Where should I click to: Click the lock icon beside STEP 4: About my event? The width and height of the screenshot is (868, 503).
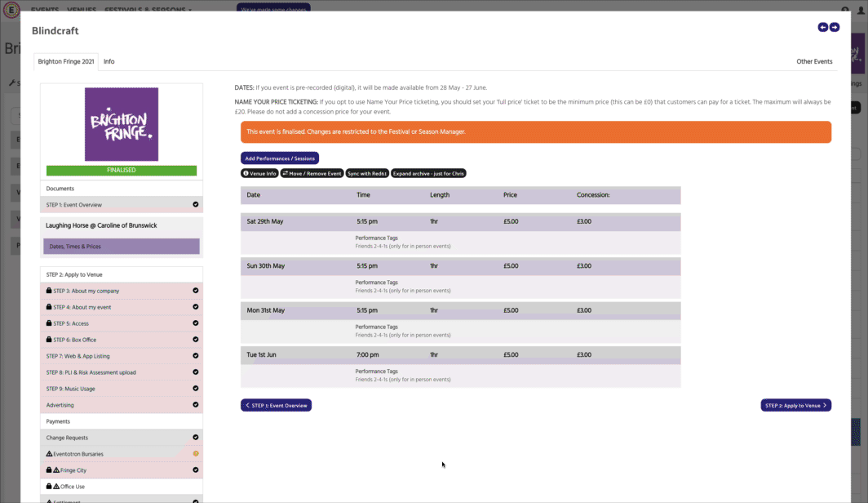49,306
